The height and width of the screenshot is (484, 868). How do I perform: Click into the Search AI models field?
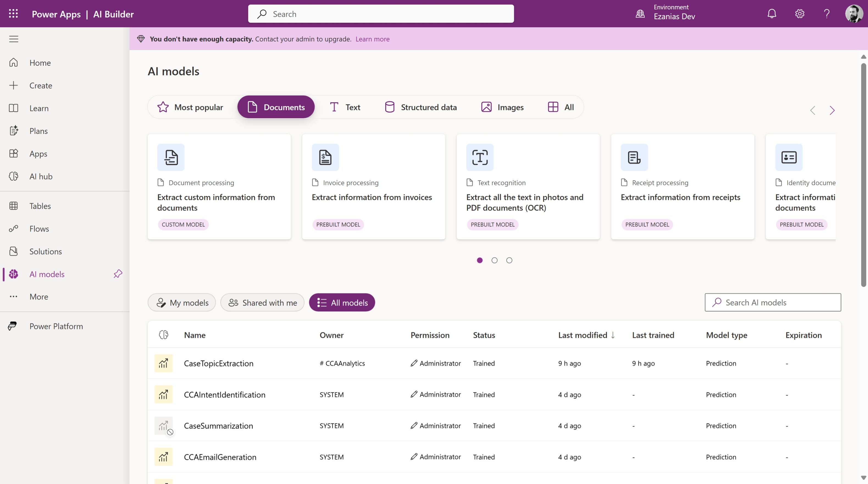click(x=772, y=302)
